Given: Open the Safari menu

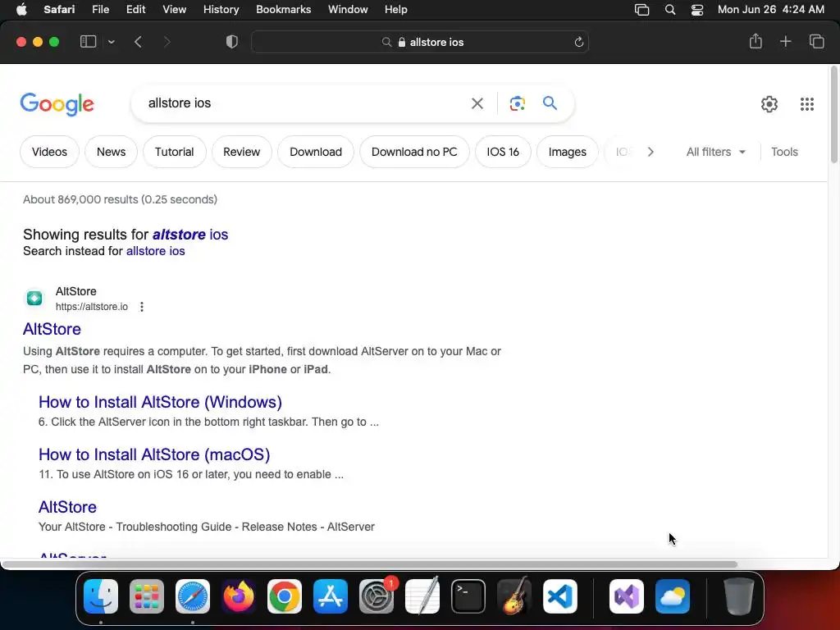Looking at the screenshot, I should pyautogui.click(x=59, y=10).
